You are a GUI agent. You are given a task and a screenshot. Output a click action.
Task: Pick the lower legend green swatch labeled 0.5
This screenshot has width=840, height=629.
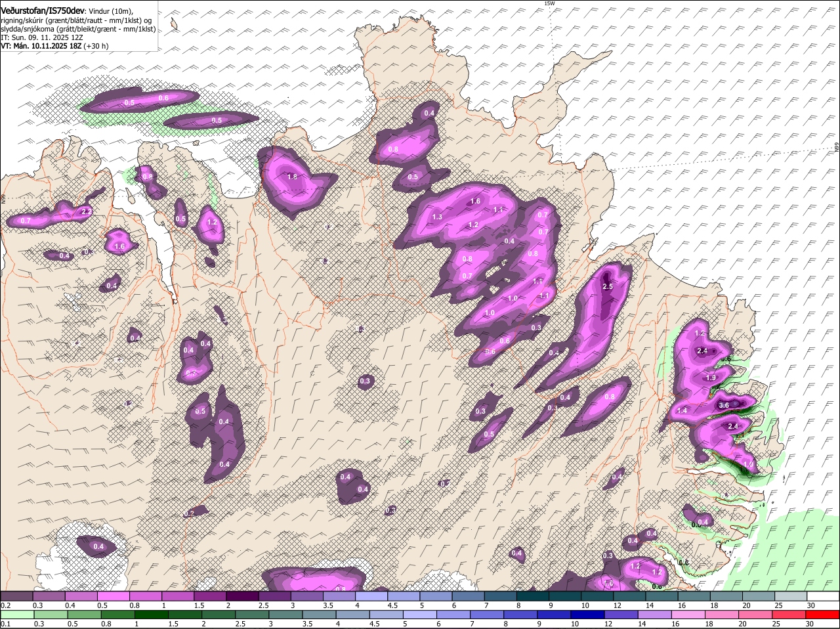pyautogui.click(x=85, y=615)
